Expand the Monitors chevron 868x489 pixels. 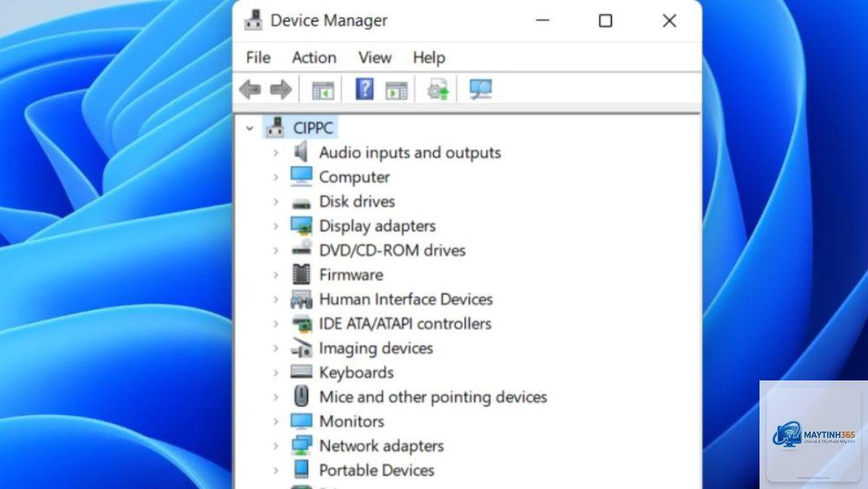pos(276,421)
